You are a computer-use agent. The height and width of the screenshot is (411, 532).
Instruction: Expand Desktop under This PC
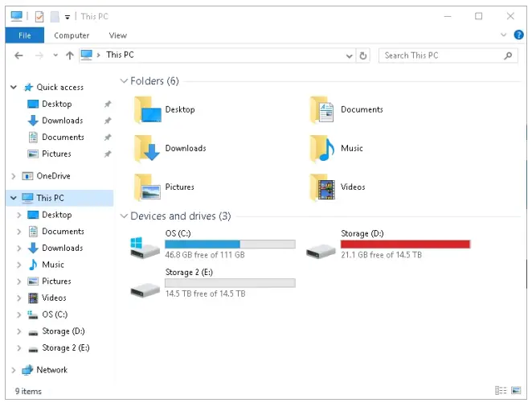pos(19,215)
